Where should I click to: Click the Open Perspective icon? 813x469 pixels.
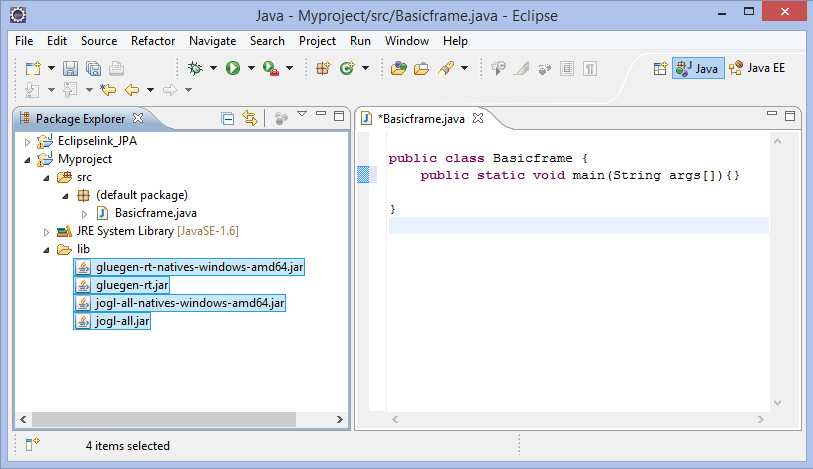pyautogui.click(x=660, y=68)
